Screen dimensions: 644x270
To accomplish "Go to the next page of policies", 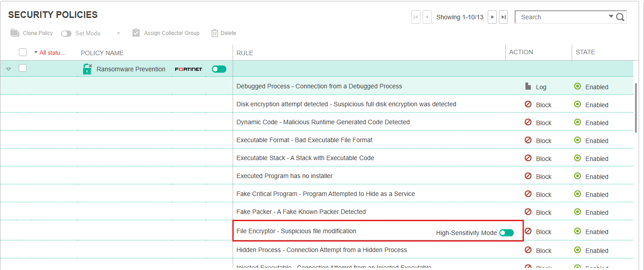I will [492, 17].
